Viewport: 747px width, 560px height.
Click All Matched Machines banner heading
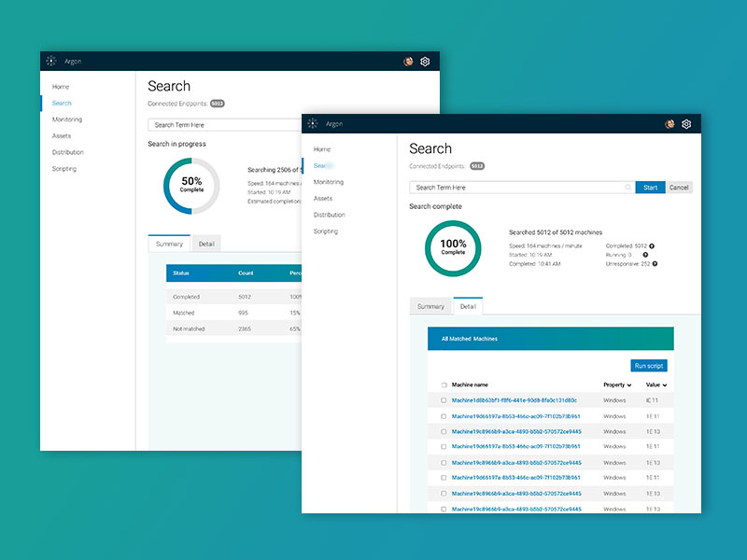470,339
